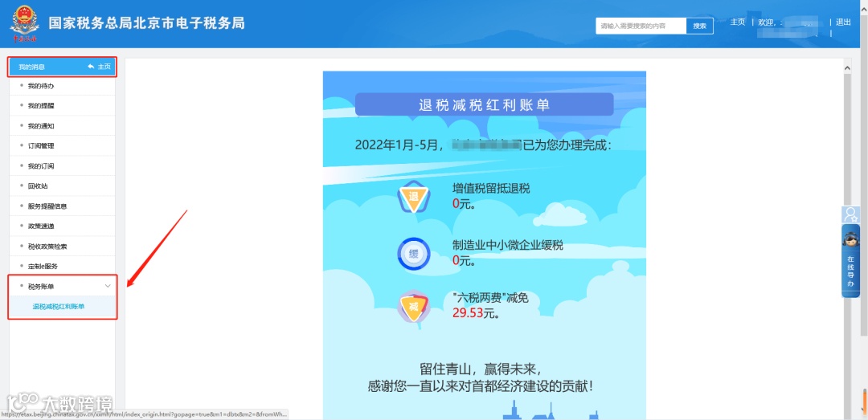Open 服务提醒信息 in the sidebar
The width and height of the screenshot is (868, 420).
coord(62,206)
